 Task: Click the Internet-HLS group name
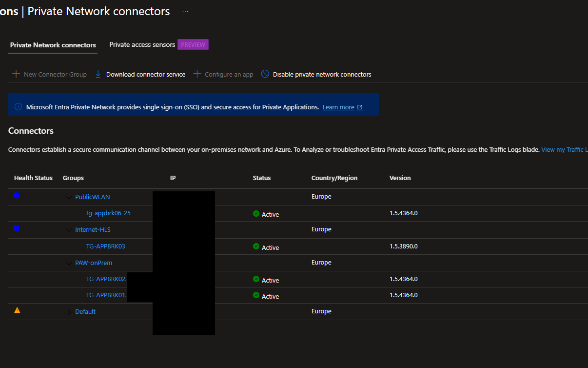tap(93, 229)
